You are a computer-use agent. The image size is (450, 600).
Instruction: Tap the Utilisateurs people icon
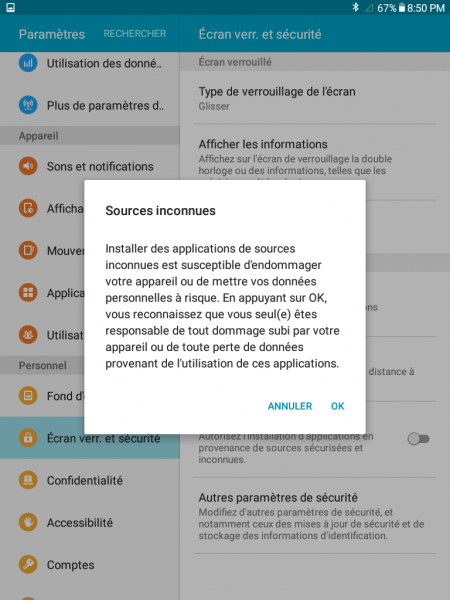tap(28, 335)
